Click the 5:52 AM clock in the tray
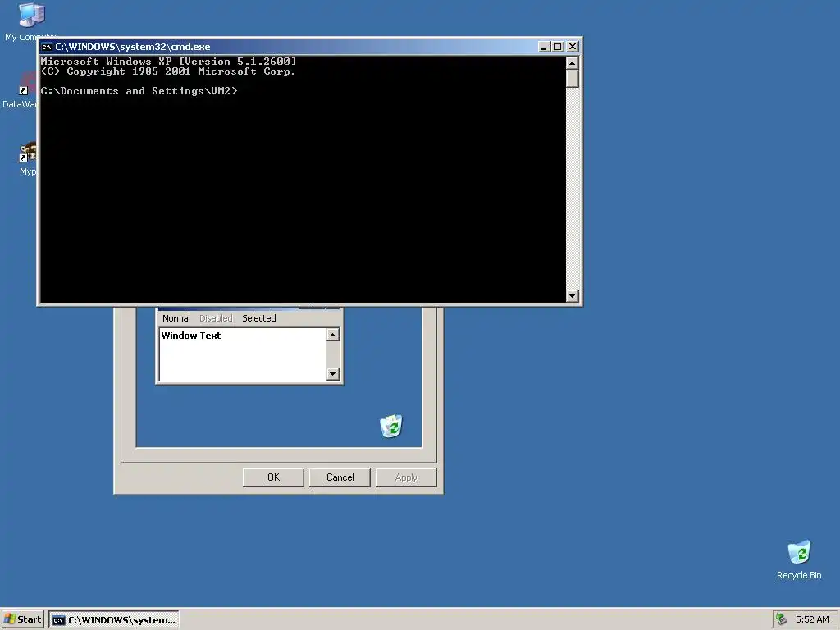Viewport: 840px width, 630px height. (x=812, y=619)
